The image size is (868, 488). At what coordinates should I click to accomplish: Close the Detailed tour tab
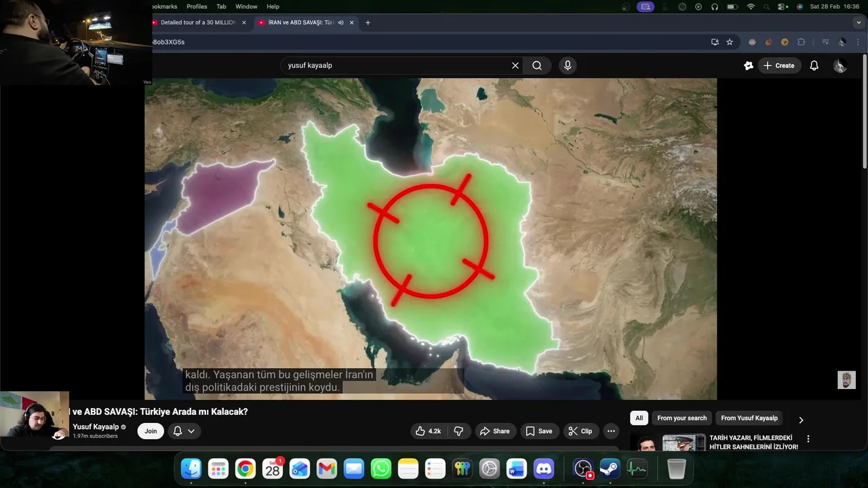tap(244, 22)
